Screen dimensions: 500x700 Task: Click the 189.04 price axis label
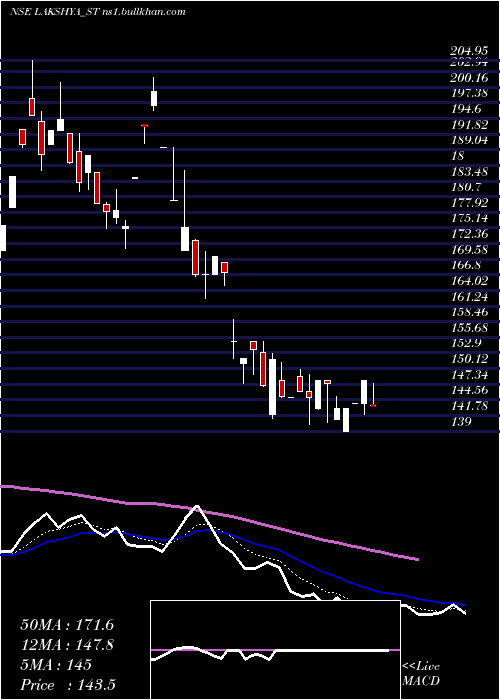469,140
